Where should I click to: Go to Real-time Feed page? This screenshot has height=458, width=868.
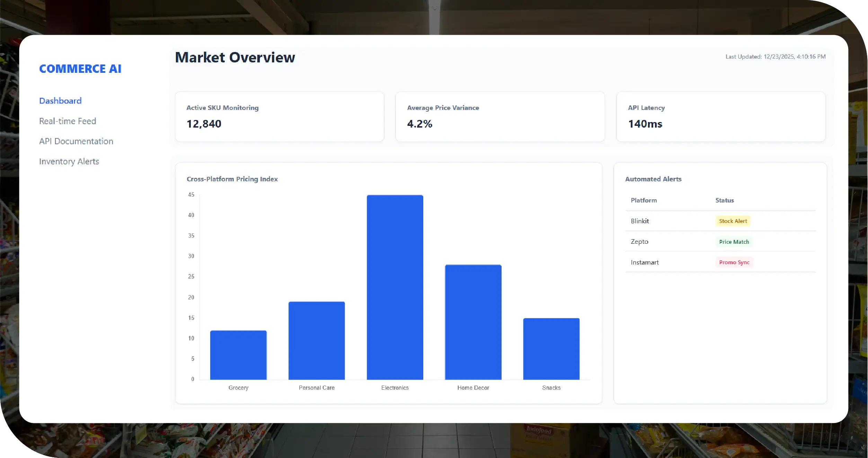pos(68,121)
